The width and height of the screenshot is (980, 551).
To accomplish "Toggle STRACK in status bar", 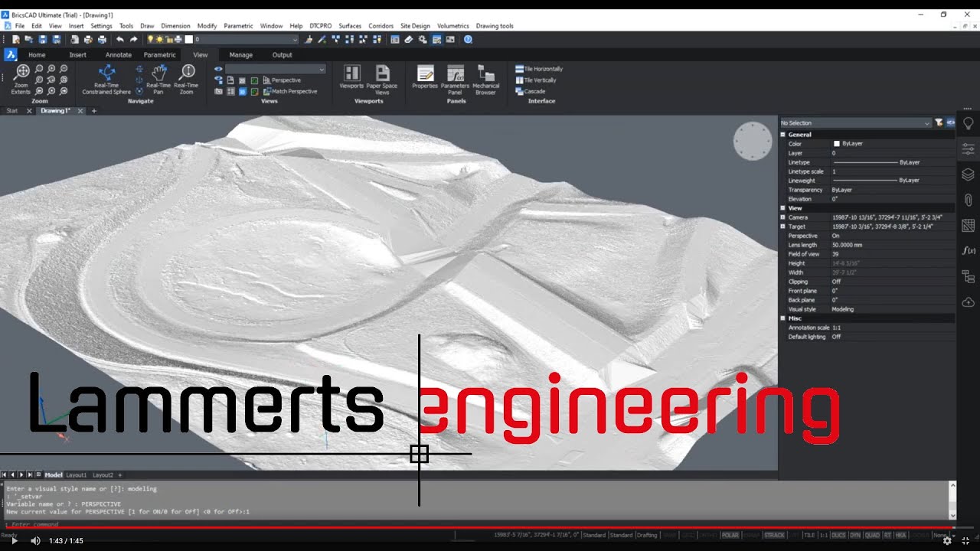I will (x=774, y=535).
